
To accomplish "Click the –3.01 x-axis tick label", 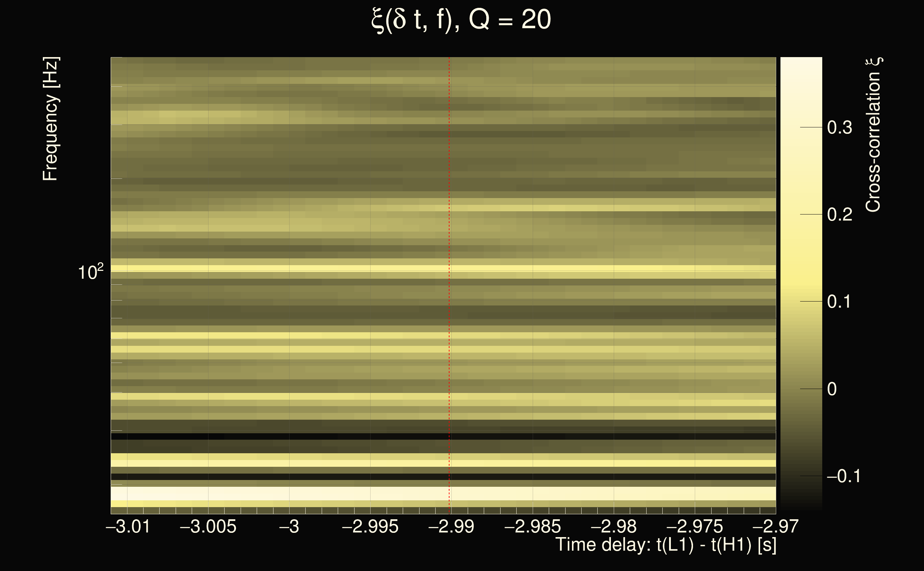I will pos(128,526).
